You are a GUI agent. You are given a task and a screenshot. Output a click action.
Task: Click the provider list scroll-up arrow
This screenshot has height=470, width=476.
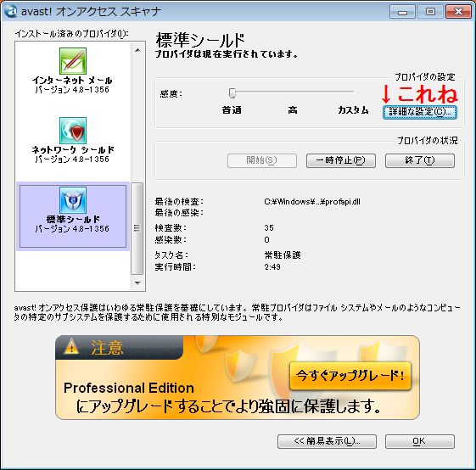(x=137, y=50)
